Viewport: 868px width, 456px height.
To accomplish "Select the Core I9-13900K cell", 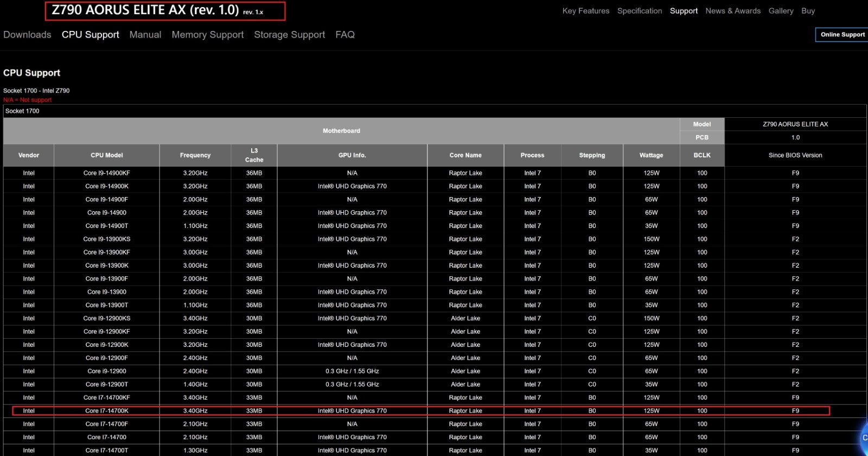I will click(107, 265).
